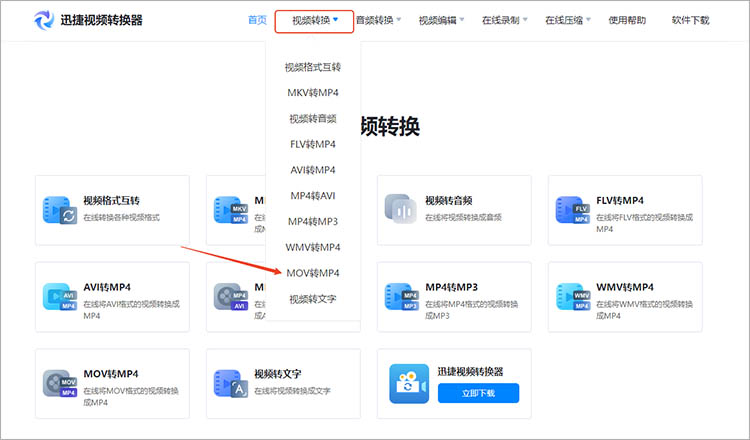Open the 视频转换 menu
Viewport: 750px width, 440px height.
(314, 22)
